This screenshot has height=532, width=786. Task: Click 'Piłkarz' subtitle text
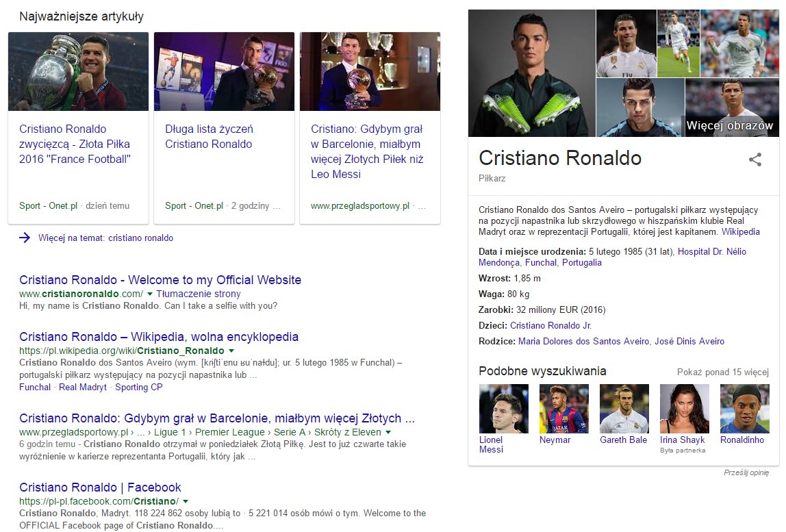[x=492, y=179]
